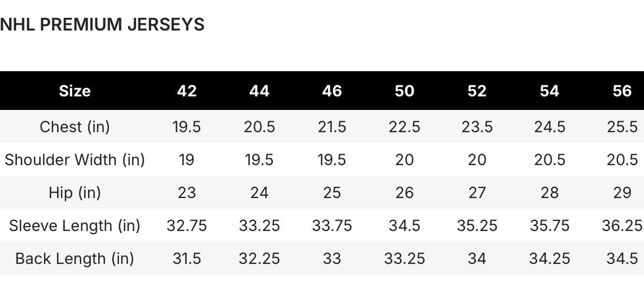
Task: Select the size 50 column header
Action: [404, 91]
